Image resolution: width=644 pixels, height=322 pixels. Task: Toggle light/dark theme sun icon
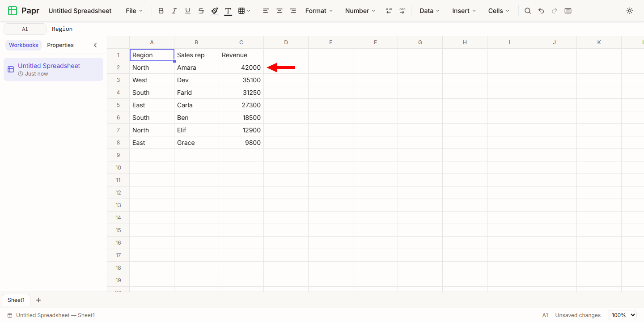tap(630, 11)
